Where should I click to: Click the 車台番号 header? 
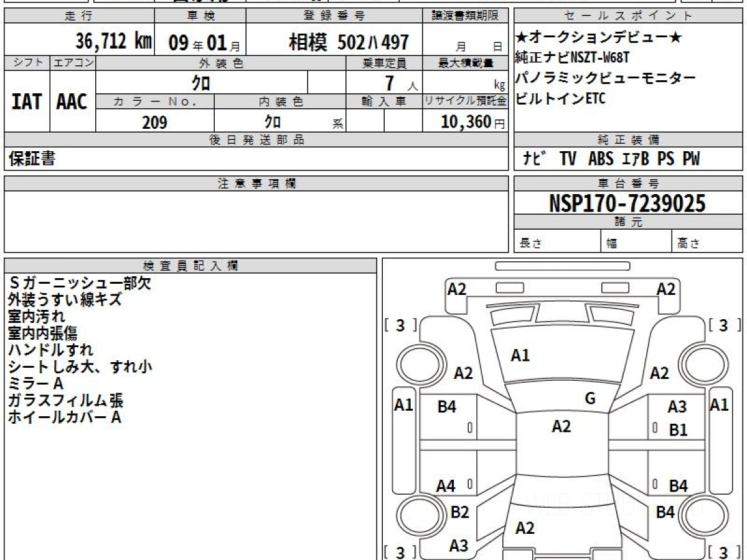pyautogui.click(x=628, y=184)
